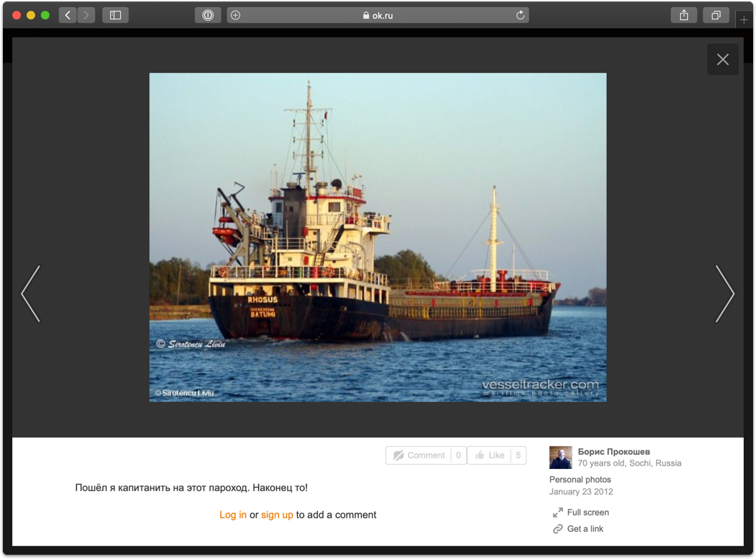View photo in Full screen

tap(587, 513)
